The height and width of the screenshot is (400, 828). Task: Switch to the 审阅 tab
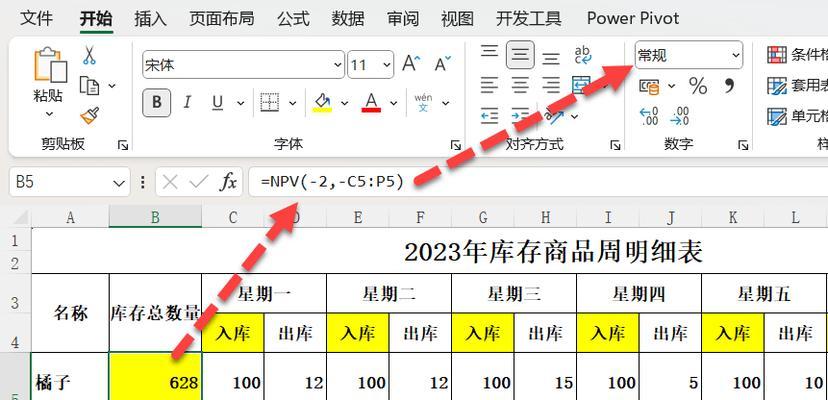pos(403,18)
